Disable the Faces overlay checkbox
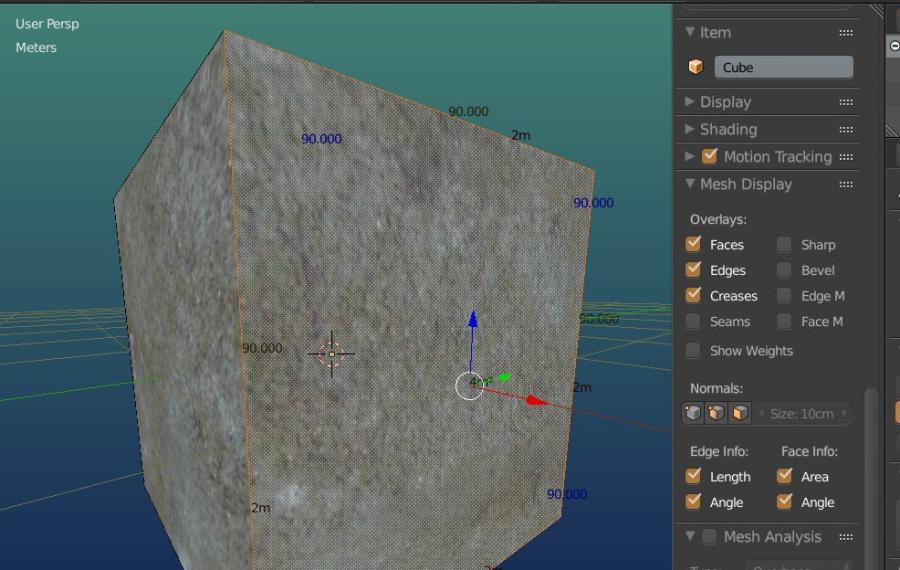This screenshot has width=900, height=570. pyautogui.click(x=693, y=245)
